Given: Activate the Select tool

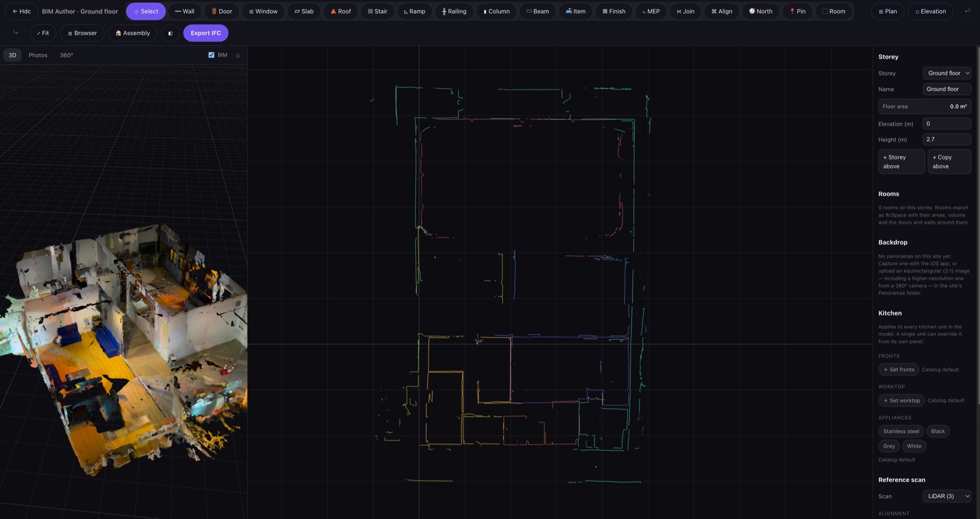Looking at the screenshot, I should pos(146,11).
